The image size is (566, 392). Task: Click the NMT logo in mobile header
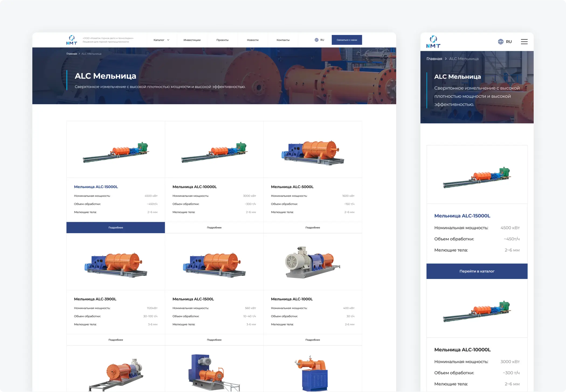coord(433,42)
